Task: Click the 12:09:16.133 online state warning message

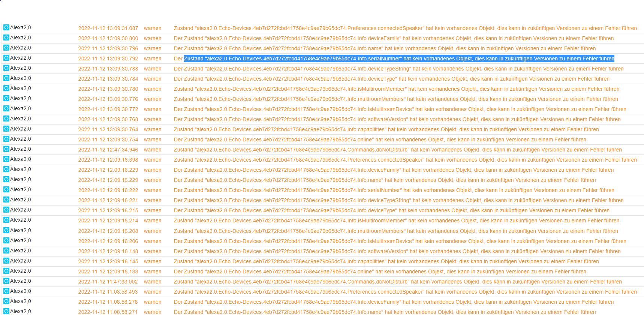Action: point(380,271)
